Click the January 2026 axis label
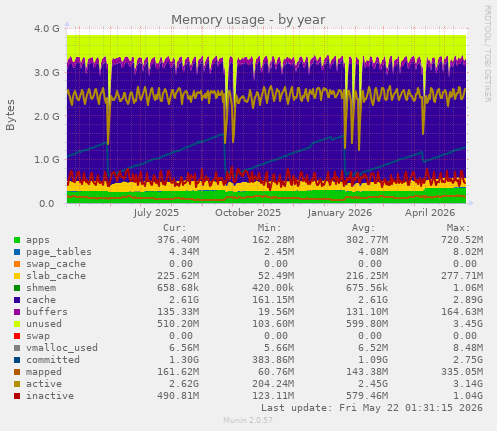The image size is (497, 431). (339, 213)
